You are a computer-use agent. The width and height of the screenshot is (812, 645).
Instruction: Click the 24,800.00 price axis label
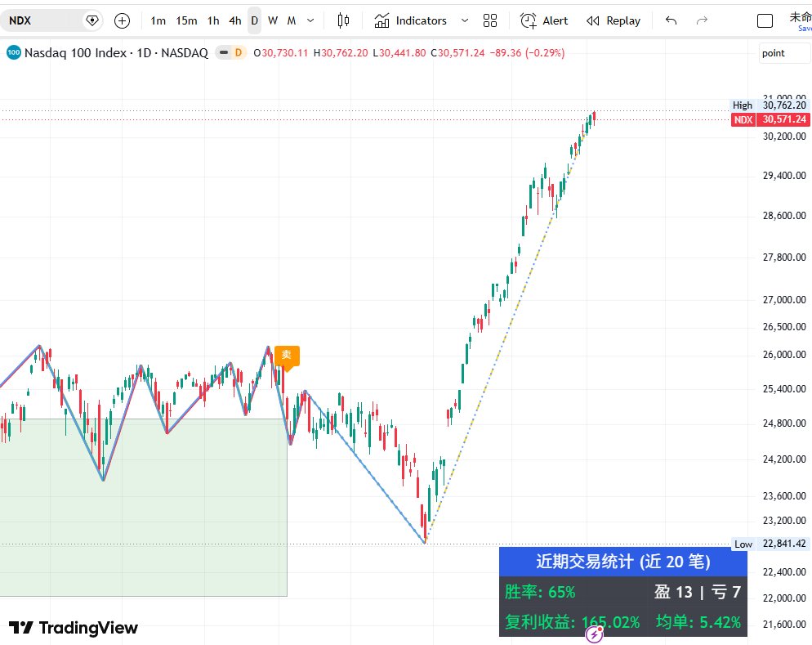click(784, 423)
